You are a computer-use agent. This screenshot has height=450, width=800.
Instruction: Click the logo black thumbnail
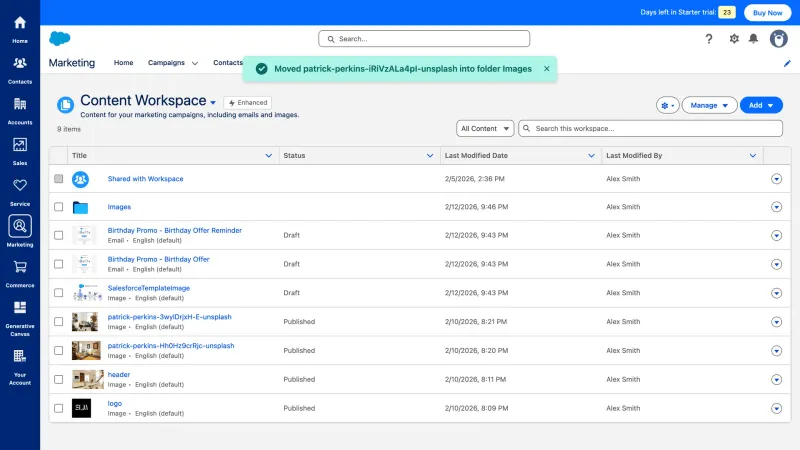coord(82,408)
